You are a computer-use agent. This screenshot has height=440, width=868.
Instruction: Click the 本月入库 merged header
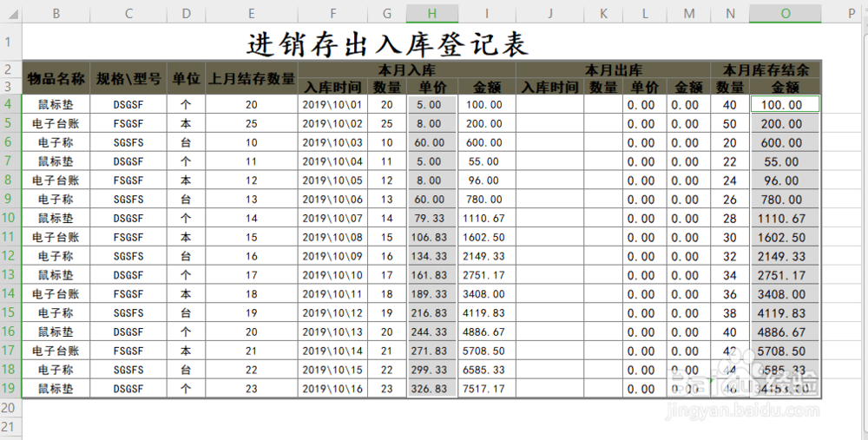click(x=407, y=69)
